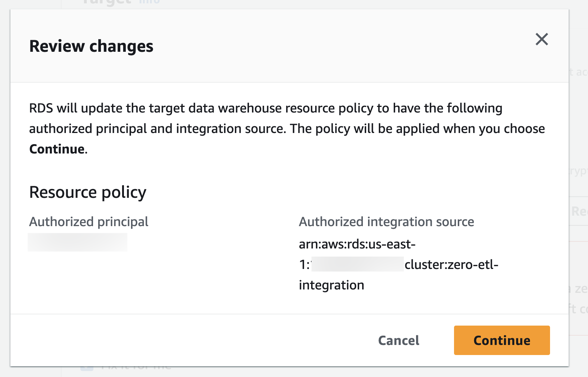Click the redacted account ID in the ARN

[357, 264]
